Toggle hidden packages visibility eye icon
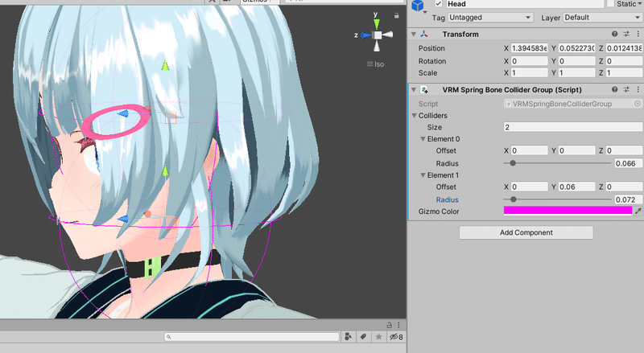The height and width of the screenshot is (353, 644). [396, 337]
